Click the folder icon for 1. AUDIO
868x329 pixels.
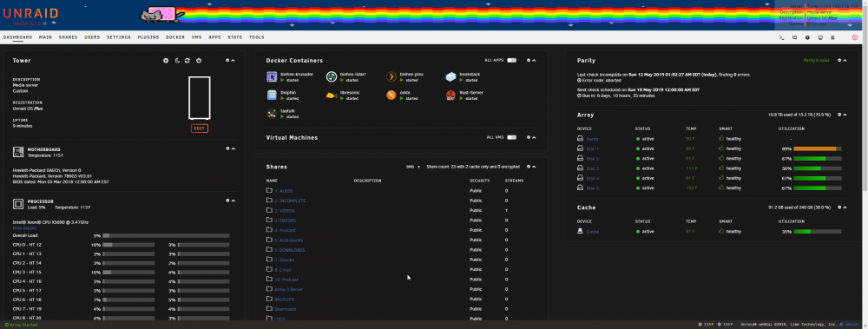coord(270,190)
